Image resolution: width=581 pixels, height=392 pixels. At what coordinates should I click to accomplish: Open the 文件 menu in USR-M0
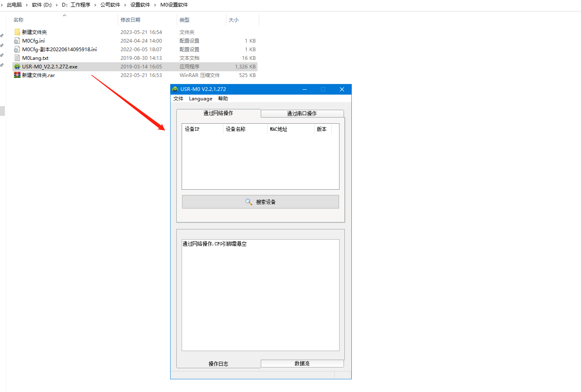point(178,99)
